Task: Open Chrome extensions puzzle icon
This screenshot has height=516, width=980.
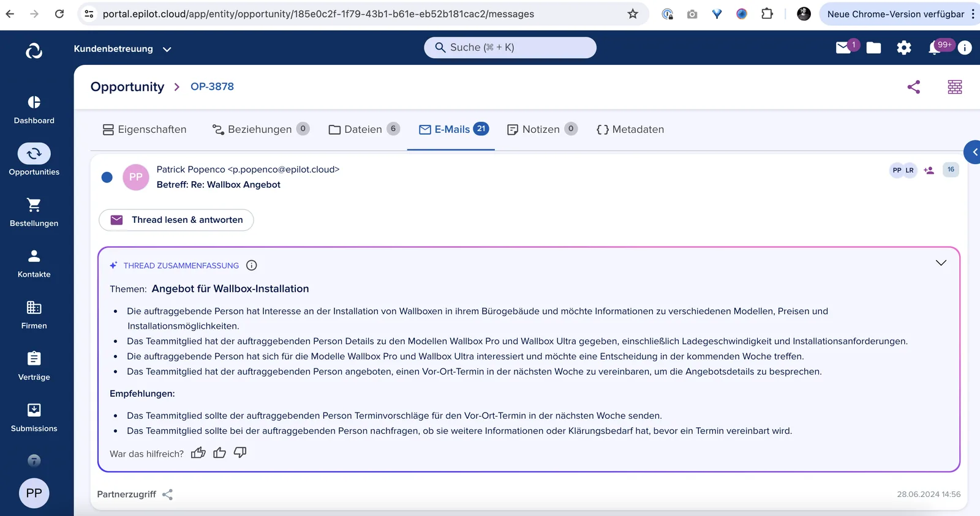Action: (767, 13)
